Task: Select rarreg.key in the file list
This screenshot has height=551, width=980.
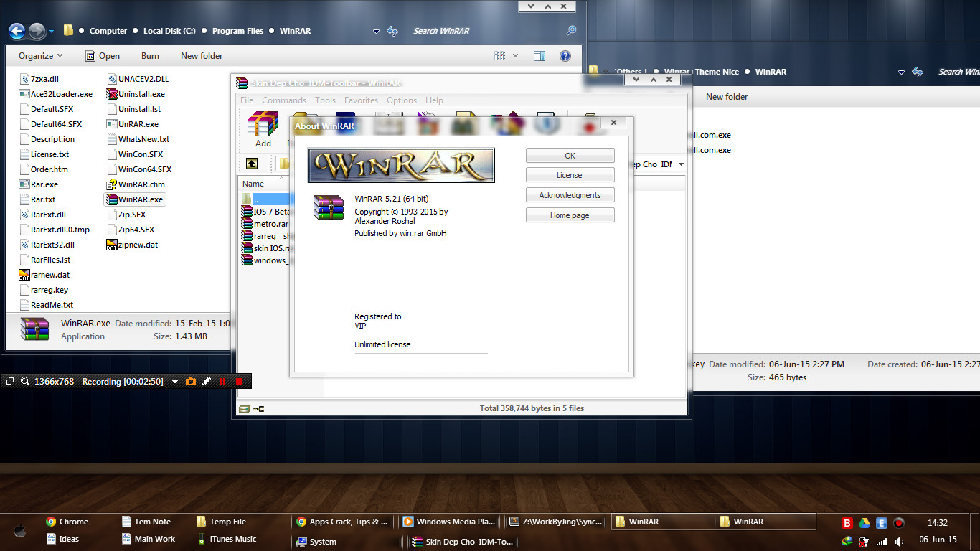Action: pos(44,290)
